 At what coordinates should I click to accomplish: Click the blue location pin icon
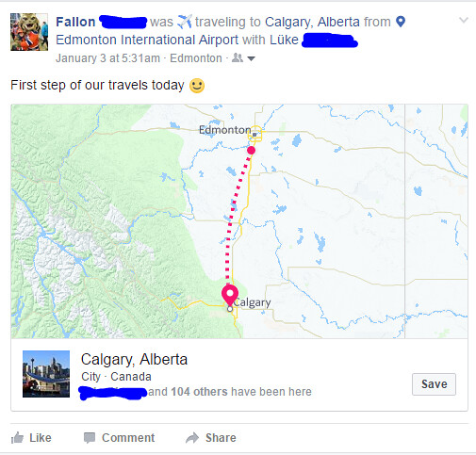(x=401, y=22)
